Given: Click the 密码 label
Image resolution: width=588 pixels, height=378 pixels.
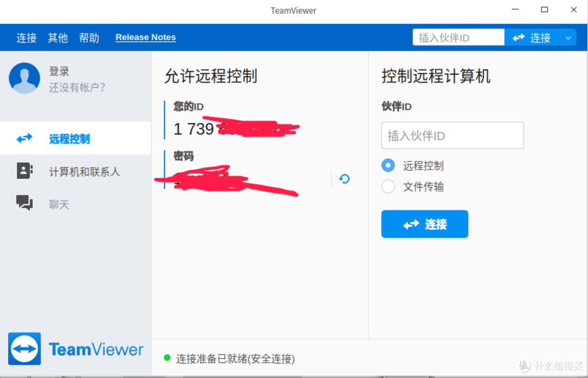Looking at the screenshot, I should click(183, 156).
